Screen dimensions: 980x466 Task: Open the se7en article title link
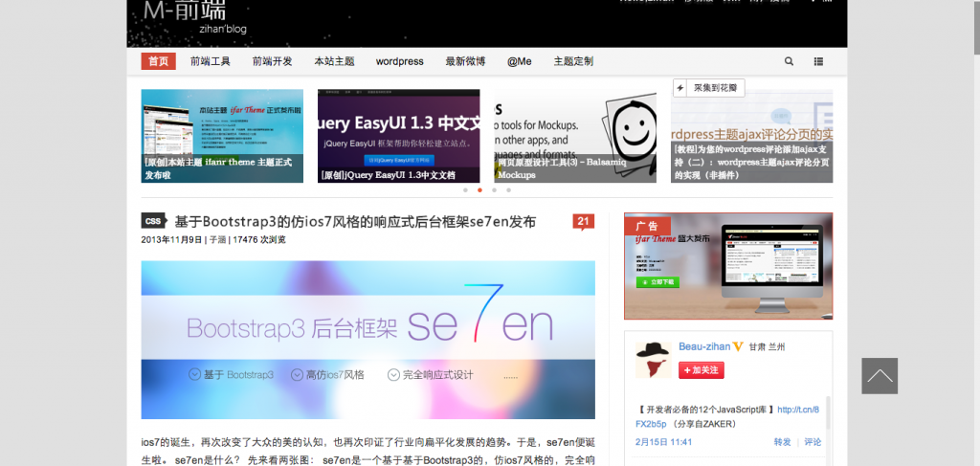pos(355,222)
